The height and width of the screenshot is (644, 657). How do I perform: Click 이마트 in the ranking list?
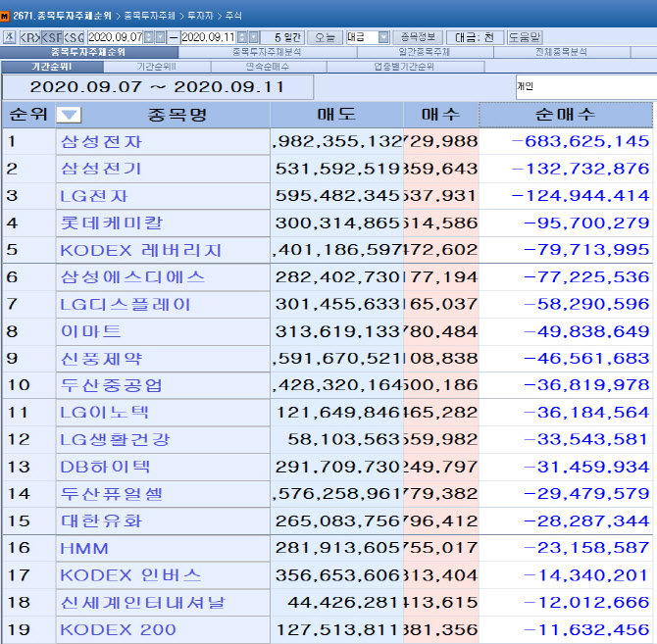91,331
